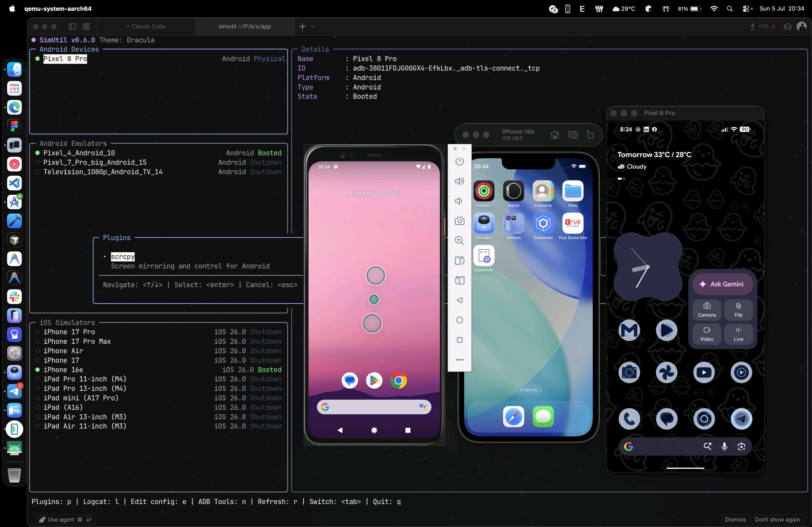
Task: Open Spotlight search in the menu bar
Action: (730, 9)
